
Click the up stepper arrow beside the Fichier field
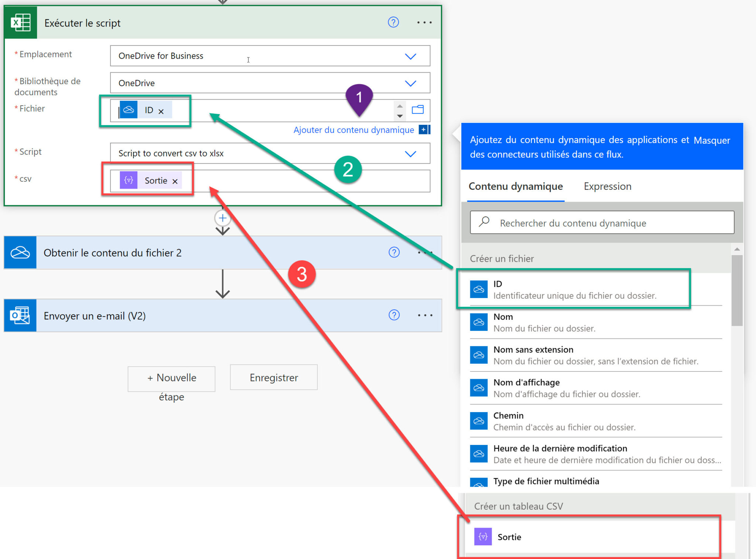(x=400, y=106)
